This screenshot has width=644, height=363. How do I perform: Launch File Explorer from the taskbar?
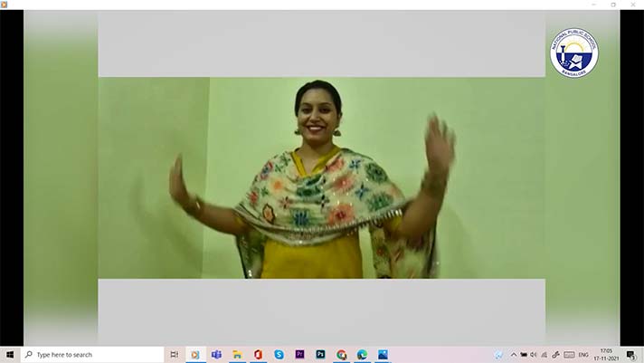[237, 355]
